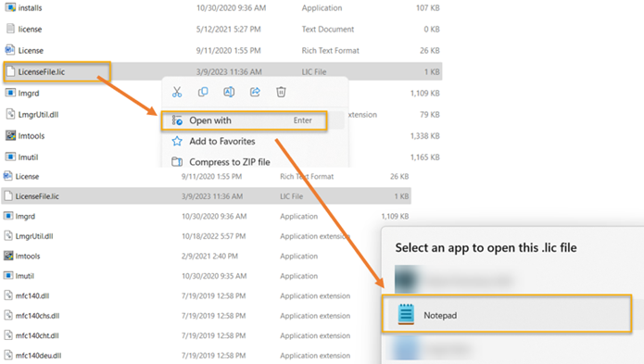Choose Open with from the context menu

pyautogui.click(x=244, y=120)
